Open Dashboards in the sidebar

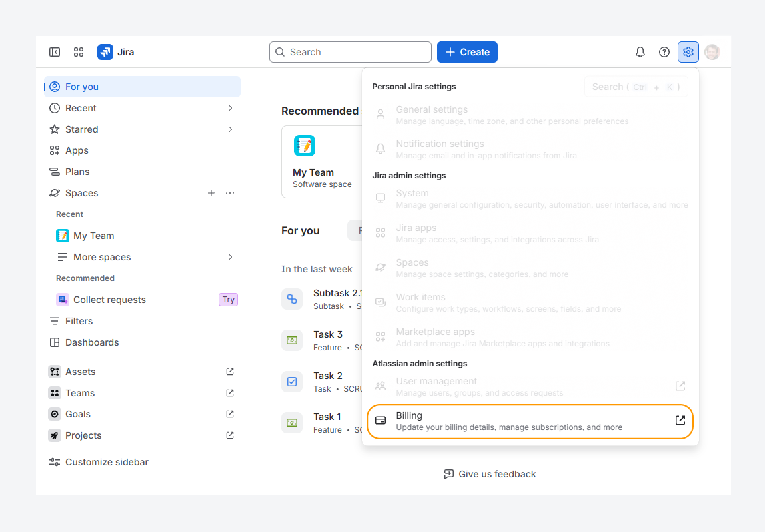coord(142,342)
